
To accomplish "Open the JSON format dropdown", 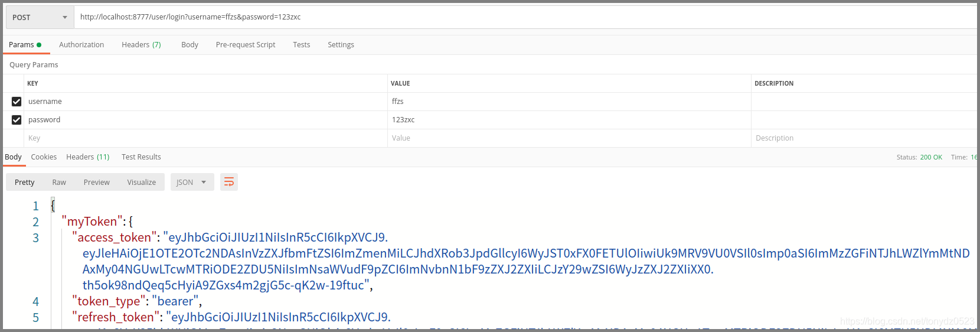I will click(192, 183).
